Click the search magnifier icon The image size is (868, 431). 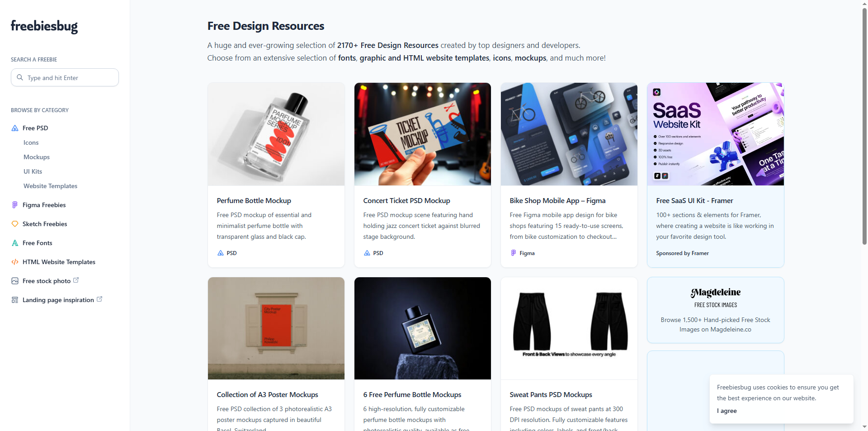click(20, 77)
